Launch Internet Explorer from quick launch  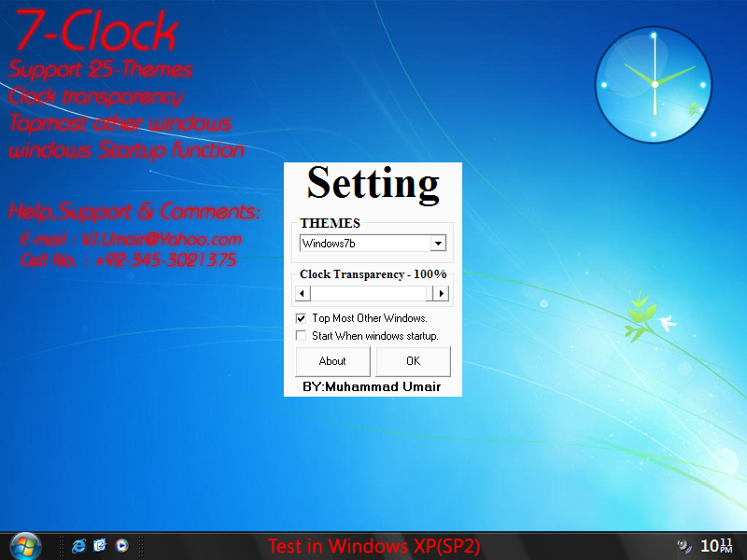click(x=78, y=546)
